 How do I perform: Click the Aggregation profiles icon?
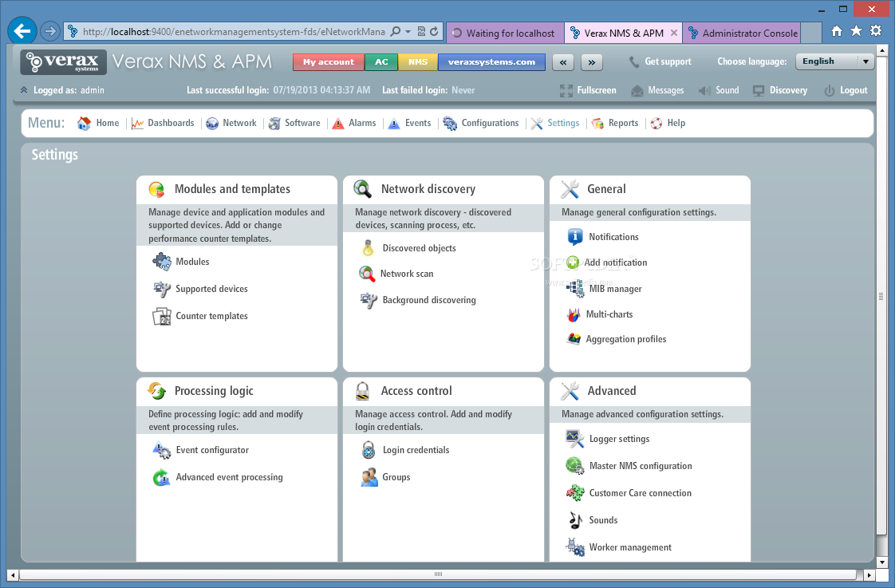coord(574,339)
